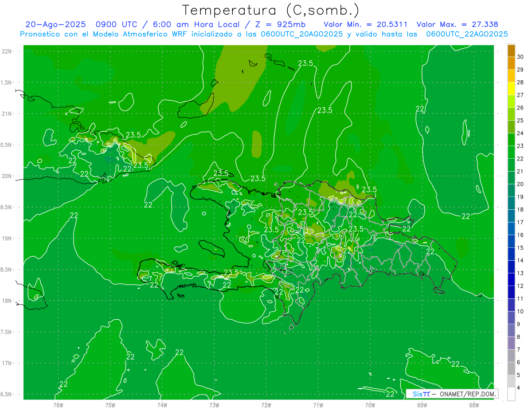This screenshot has height=411, width=532.
Task: Select the colorbar swatch between 22 and 23
Action: click(x=511, y=152)
